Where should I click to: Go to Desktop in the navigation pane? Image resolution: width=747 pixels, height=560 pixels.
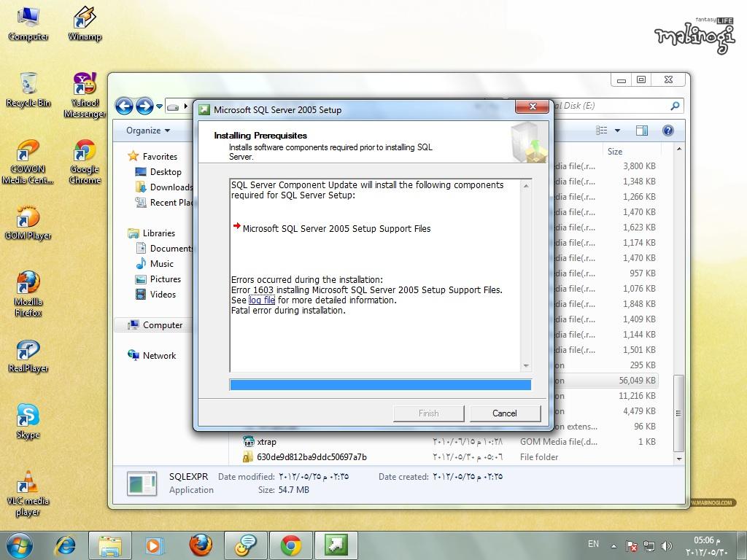(158, 172)
